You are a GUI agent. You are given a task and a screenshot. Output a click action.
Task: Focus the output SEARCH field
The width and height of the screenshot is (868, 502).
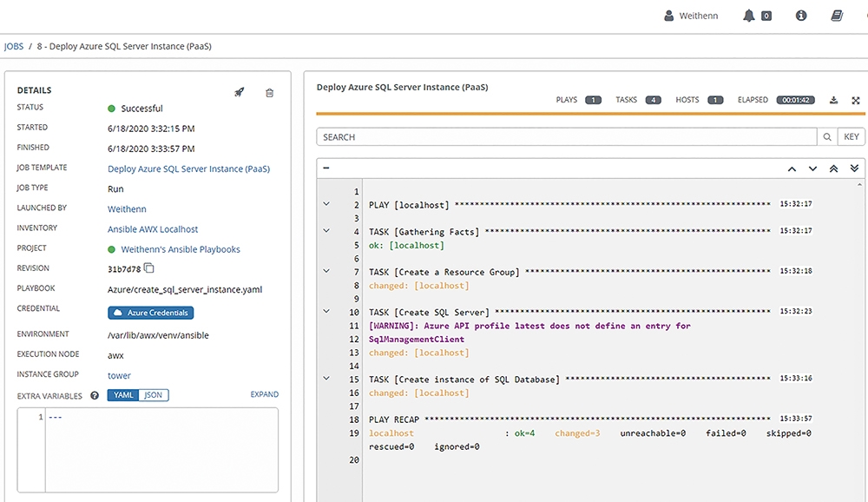point(566,137)
